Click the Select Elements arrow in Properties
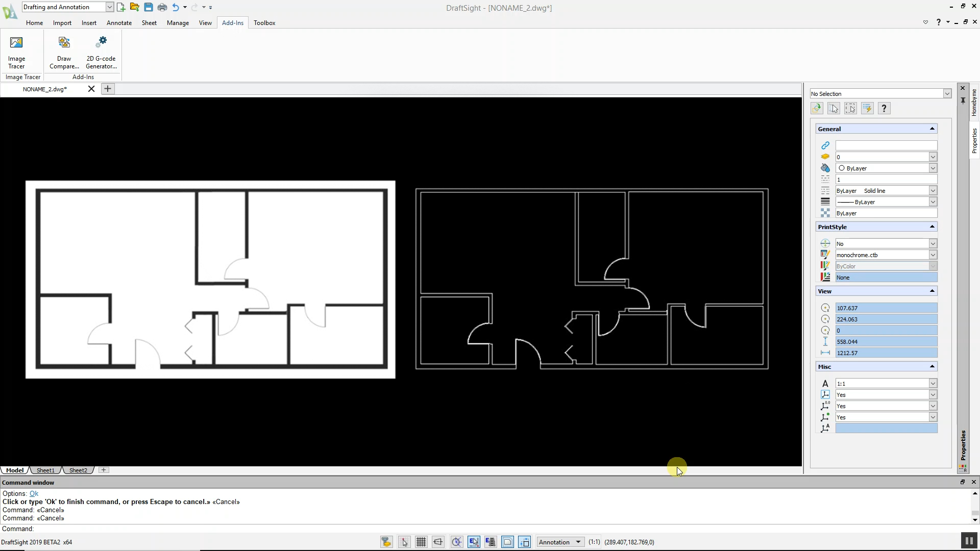Image resolution: width=980 pixels, height=551 pixels. coord(834,108)
